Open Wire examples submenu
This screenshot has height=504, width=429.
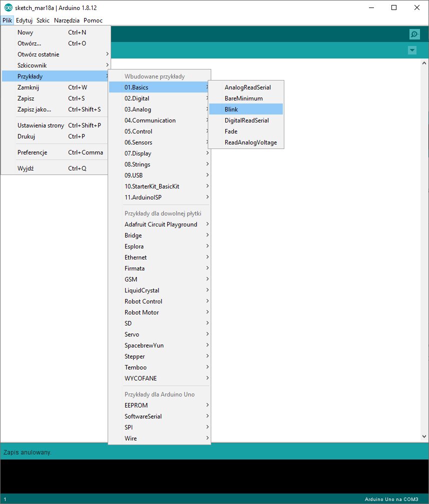tap(159, 438)
